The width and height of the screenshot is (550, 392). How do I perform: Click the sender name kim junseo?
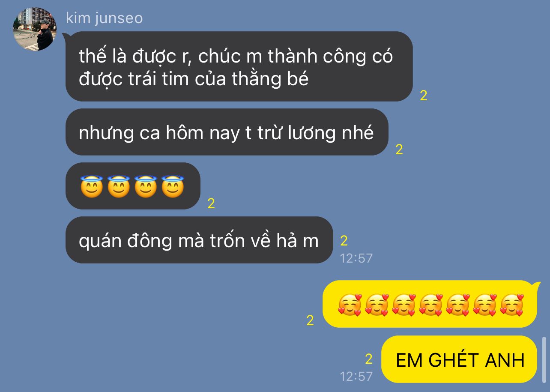105,18
